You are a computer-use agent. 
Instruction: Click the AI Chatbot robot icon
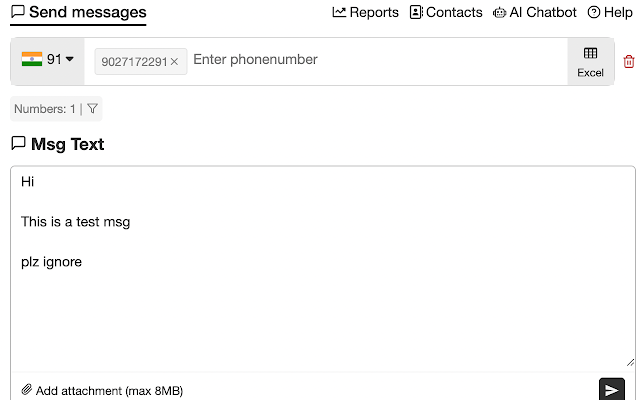[499, 13]
